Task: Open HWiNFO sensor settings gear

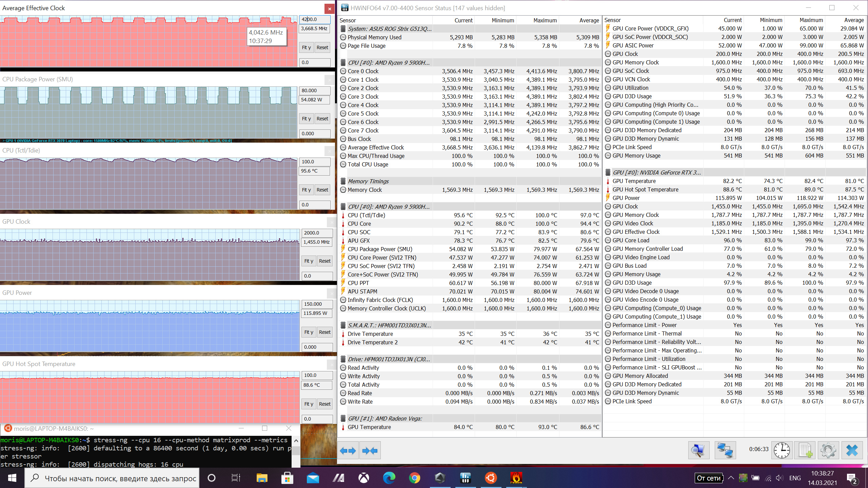Action: (x=828, y=450)
